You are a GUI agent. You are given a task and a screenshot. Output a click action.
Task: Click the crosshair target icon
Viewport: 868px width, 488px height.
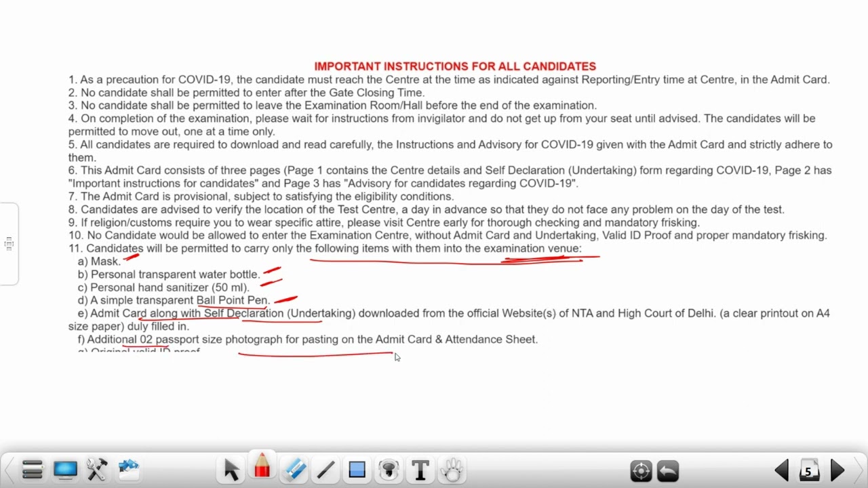[641, 470]
